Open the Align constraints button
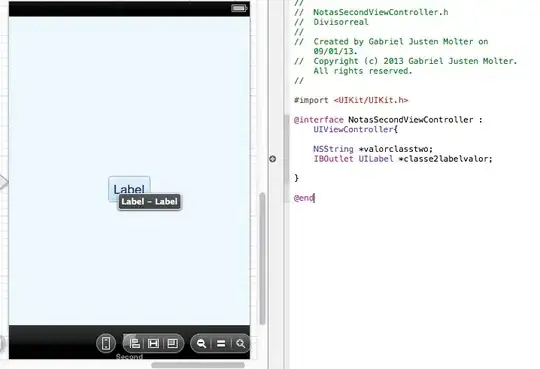 (x=134, y=344)
